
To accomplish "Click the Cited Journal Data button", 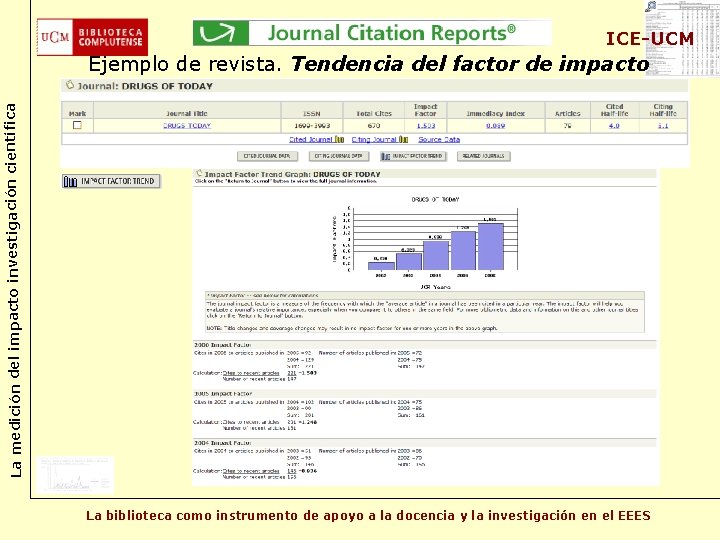I will 267,156.
